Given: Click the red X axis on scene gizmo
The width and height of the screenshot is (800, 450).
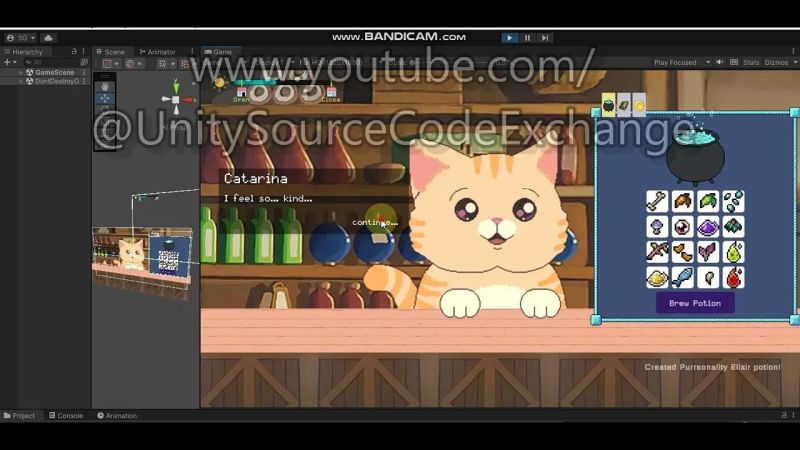Looking at the screenshot, I should pos(189,100).
